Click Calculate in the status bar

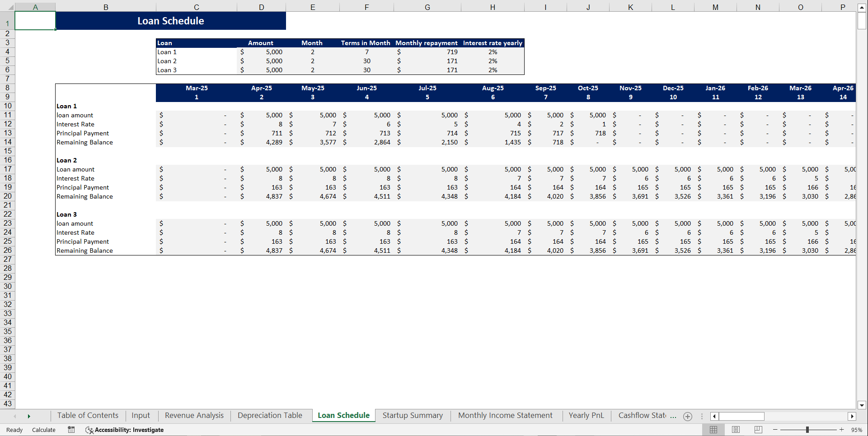pyautogui.click(x=44, y=430)
